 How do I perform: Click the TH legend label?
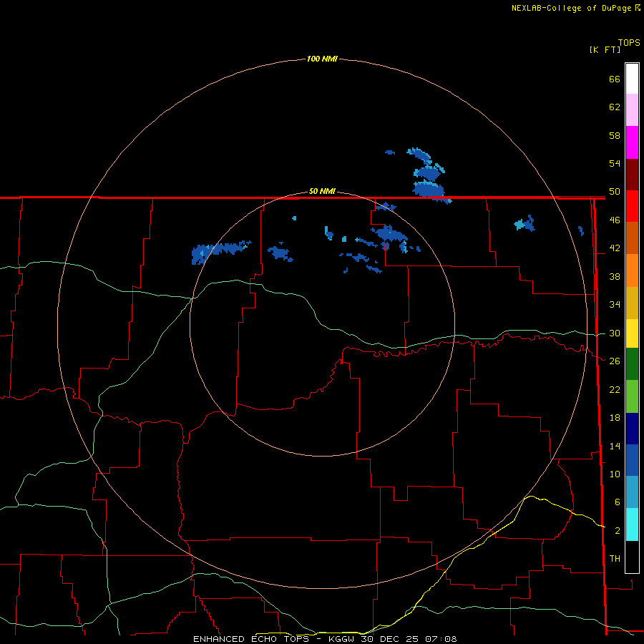(615, 558)
